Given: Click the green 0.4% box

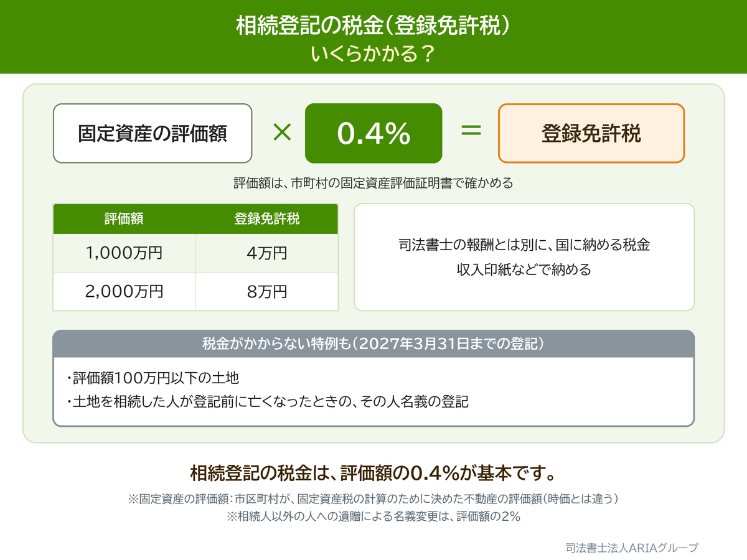Looking at the screenshot, I should pyautogui.click(x=374, y=133).
